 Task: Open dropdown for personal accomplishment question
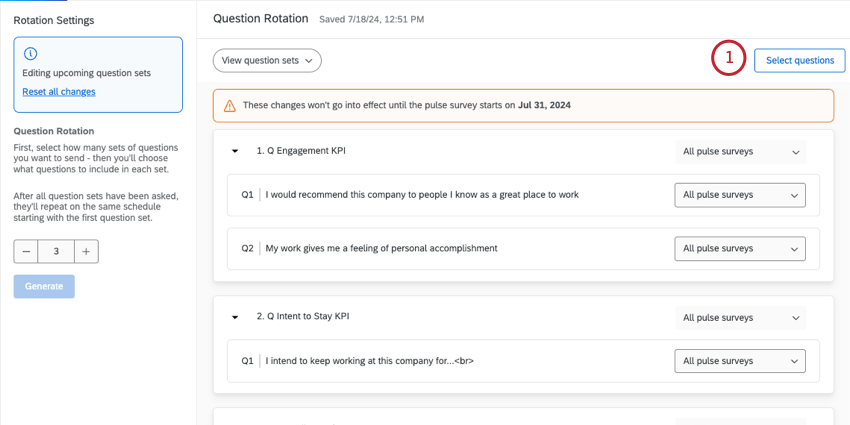click(x=740, y=248)
